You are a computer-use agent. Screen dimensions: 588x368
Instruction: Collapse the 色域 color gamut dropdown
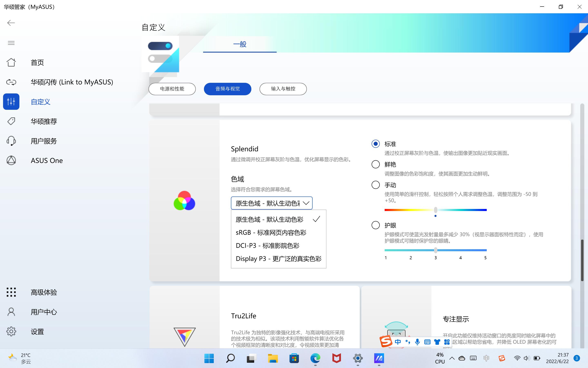(272, 203)
